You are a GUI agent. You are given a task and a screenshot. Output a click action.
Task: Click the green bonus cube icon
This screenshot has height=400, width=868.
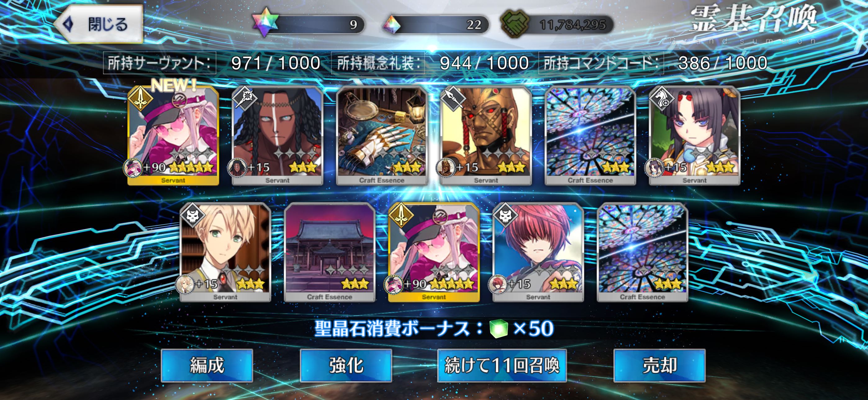[x=499, y=329]
